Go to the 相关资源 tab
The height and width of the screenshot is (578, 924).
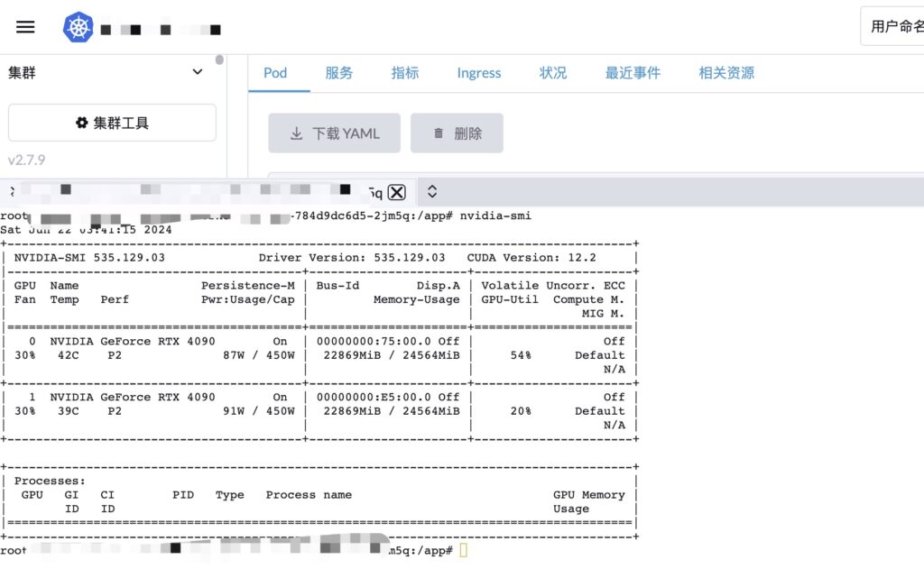pos(726,73)
